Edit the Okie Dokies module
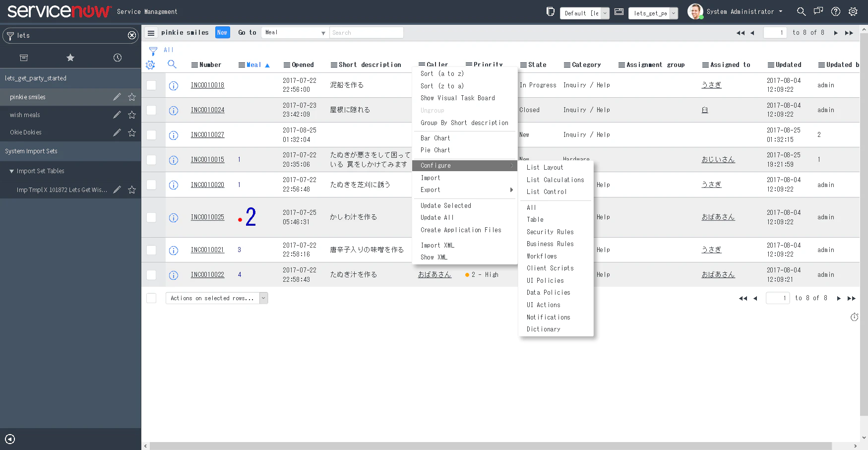 117,132
